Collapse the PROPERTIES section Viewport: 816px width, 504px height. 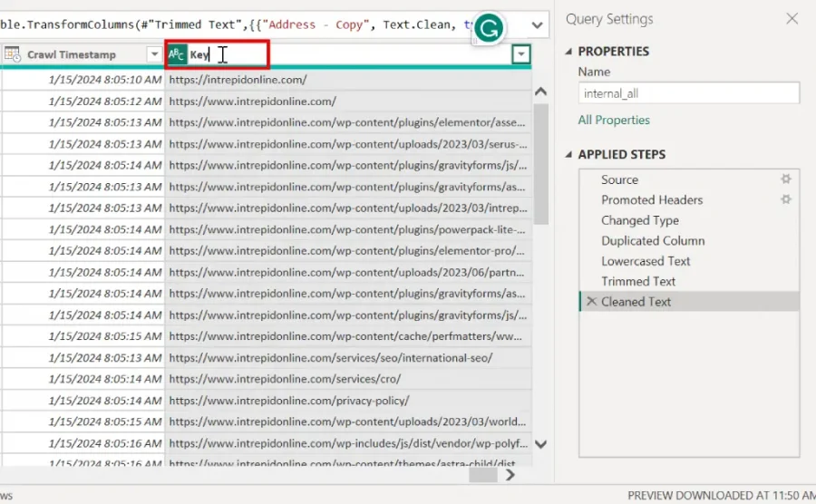point(568,52)
